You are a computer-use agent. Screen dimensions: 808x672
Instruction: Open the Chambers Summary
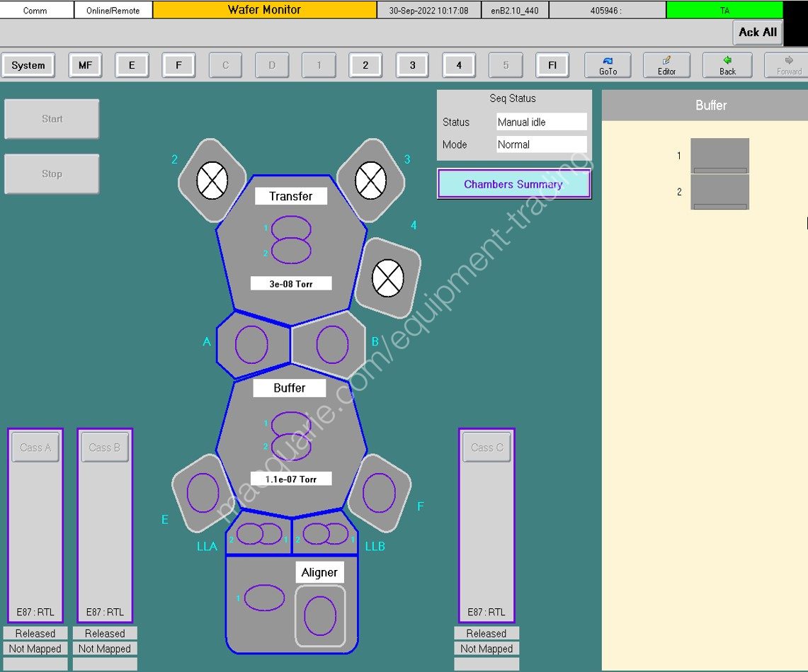[x=513, y=184]
